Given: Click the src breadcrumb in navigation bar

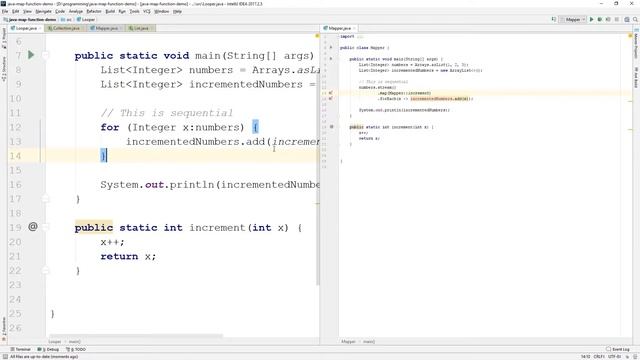Looking at the screenshot, I should (x=67, y=19).
